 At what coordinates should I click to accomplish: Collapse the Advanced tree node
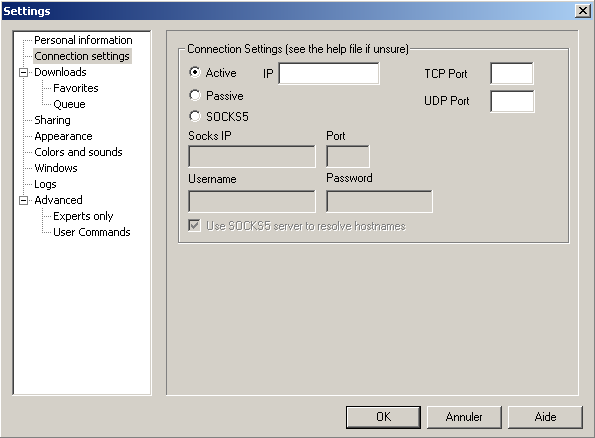click(x=24, y=200)
